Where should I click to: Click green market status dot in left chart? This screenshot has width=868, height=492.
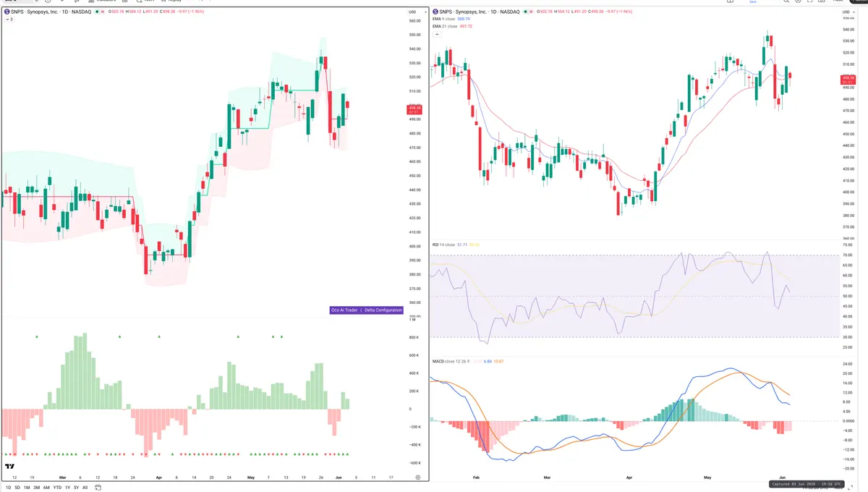[98, 12]
